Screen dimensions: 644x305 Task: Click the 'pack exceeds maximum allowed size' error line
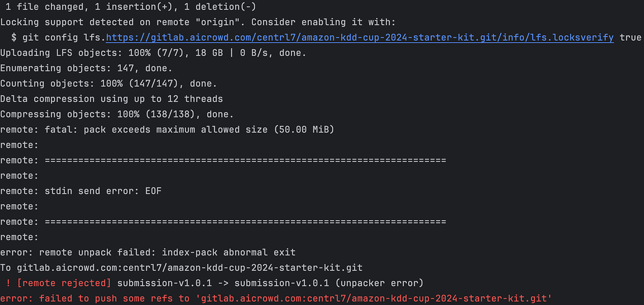(x=167, y=130)
